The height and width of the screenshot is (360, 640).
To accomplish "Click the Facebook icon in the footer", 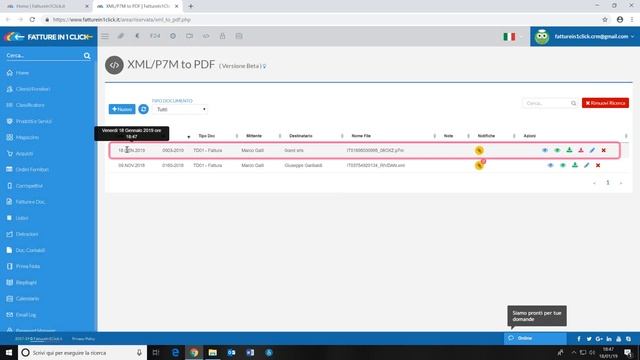I will coord(579,339).
